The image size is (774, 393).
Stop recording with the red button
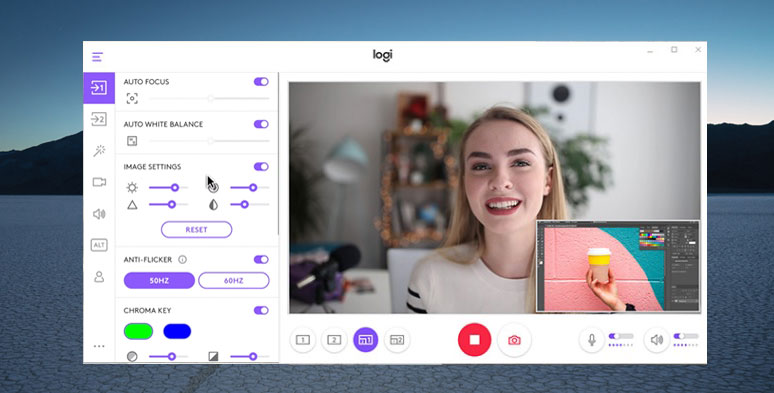(474, 340)
